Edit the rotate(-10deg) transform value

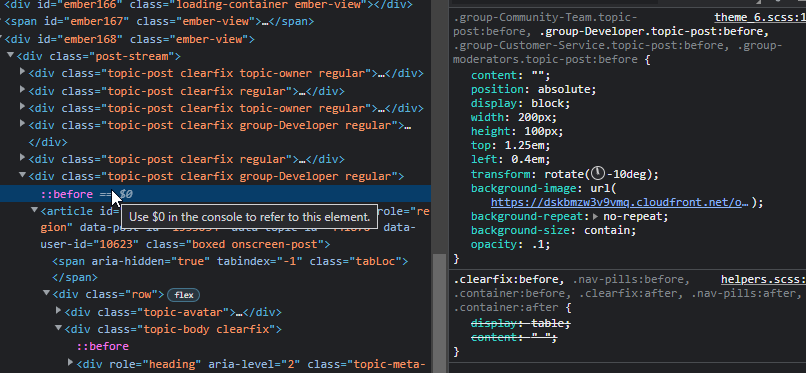(598, 174)
